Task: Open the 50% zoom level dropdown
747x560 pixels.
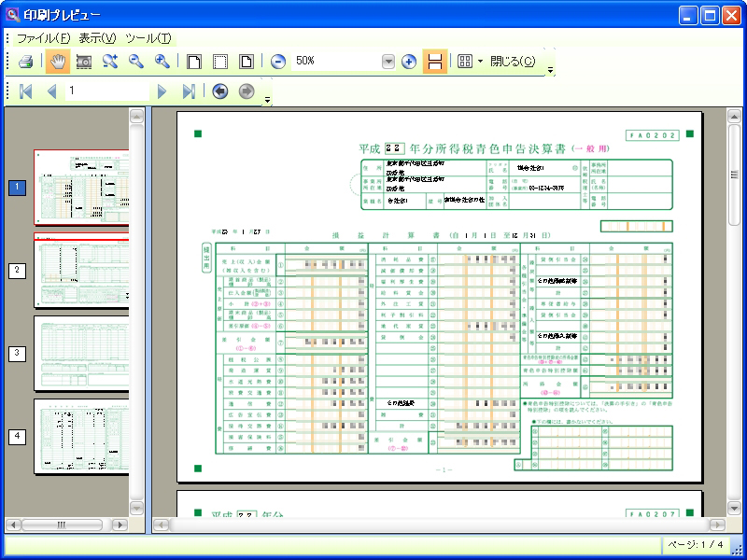Action: tap(388, 62)
